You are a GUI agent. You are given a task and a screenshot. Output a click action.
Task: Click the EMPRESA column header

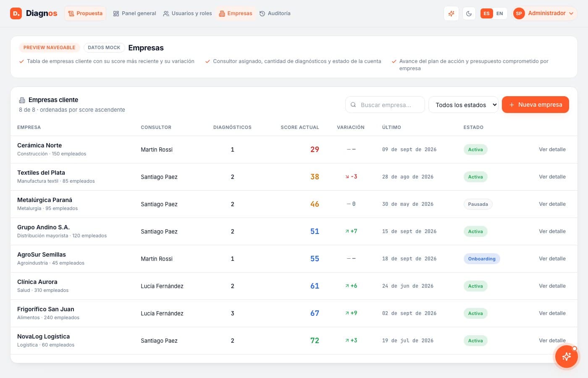29,127
